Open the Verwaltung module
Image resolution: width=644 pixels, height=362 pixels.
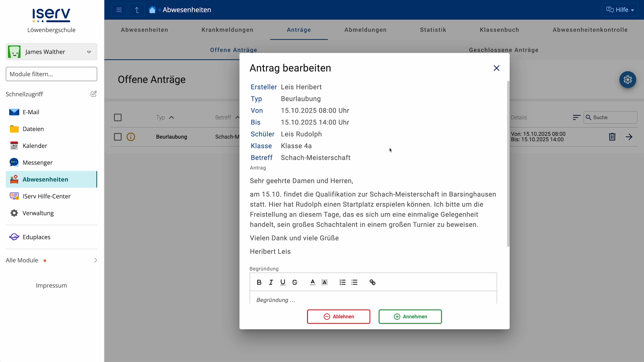tap(38, 213)
